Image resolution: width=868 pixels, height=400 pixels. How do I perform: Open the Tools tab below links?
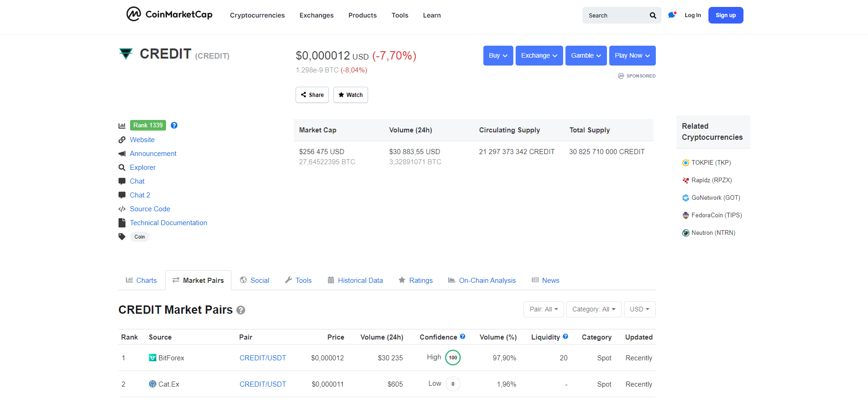coord(298,281)
